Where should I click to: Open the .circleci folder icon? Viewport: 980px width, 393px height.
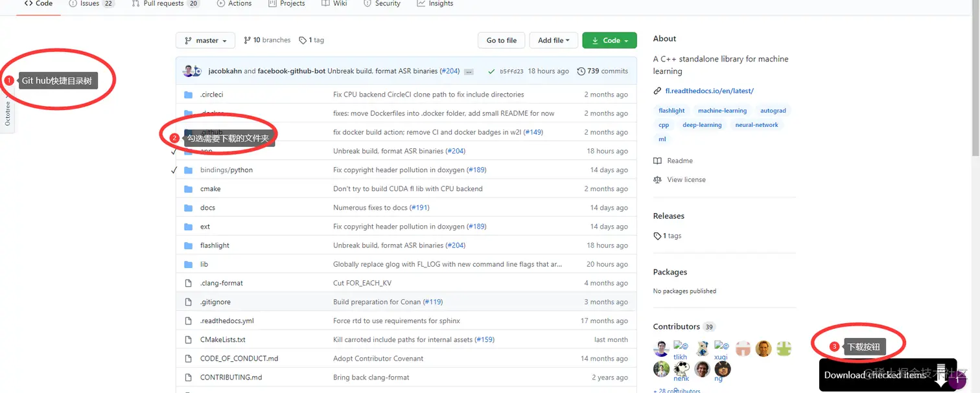[189, 95]
